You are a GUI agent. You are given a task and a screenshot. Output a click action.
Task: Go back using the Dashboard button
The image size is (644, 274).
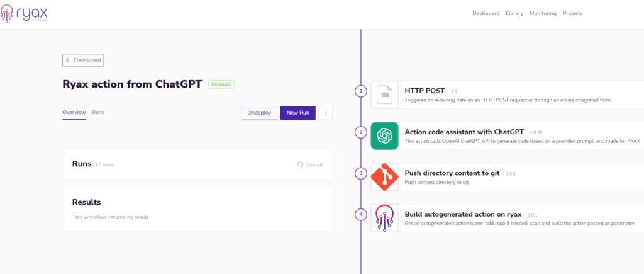83,60
